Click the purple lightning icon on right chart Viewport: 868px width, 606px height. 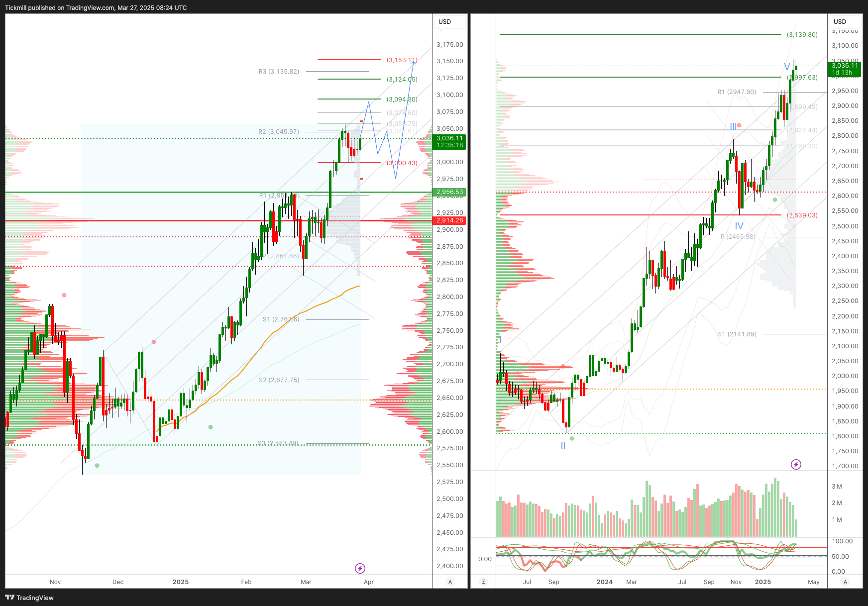click(x=796, y=464)
